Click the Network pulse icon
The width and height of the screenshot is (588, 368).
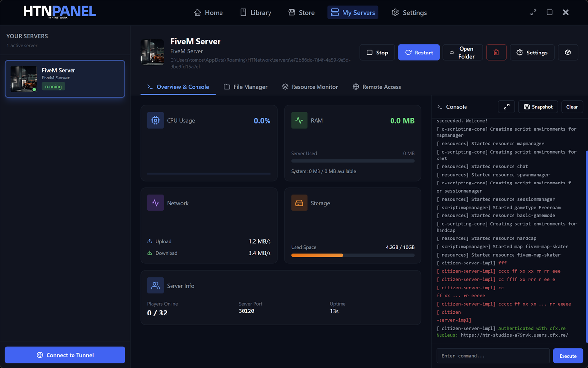click(155, 203)
